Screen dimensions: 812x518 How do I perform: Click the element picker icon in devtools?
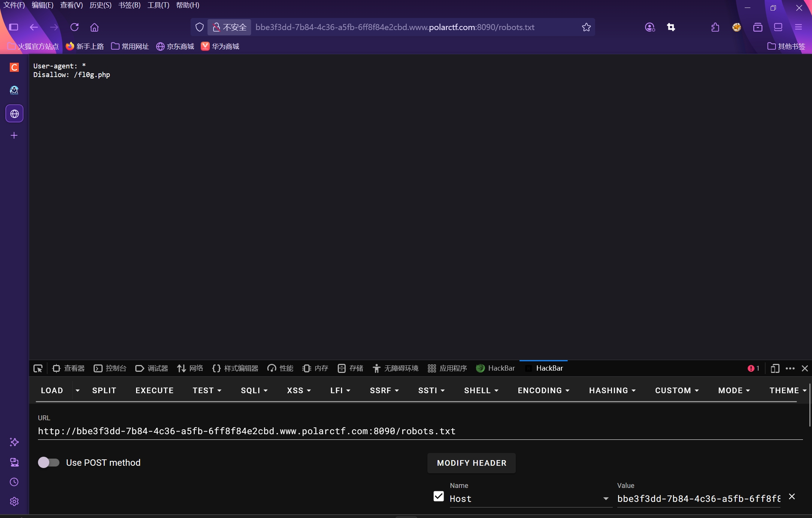tap(38, 368)
